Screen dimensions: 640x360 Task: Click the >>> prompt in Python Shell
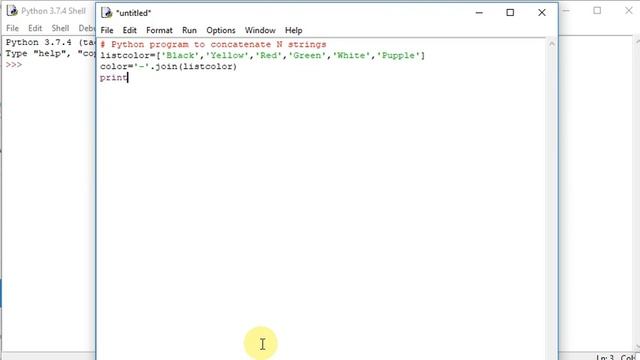[14, 65]
